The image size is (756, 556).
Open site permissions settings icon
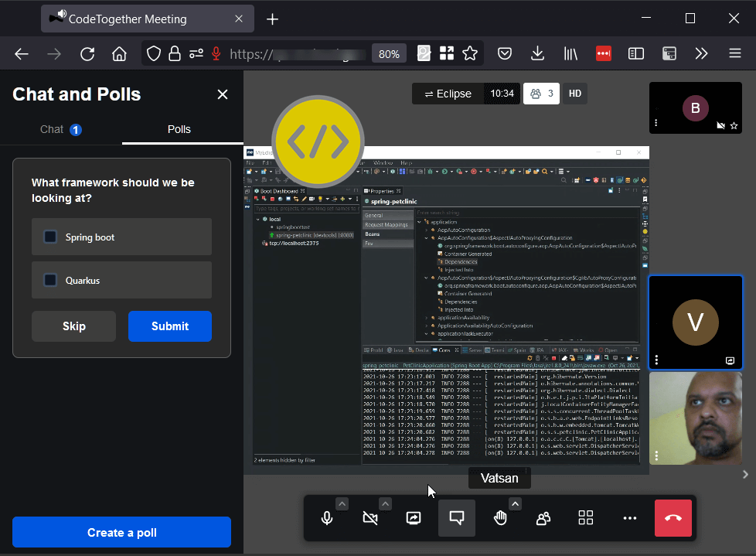tap(196, 53)
